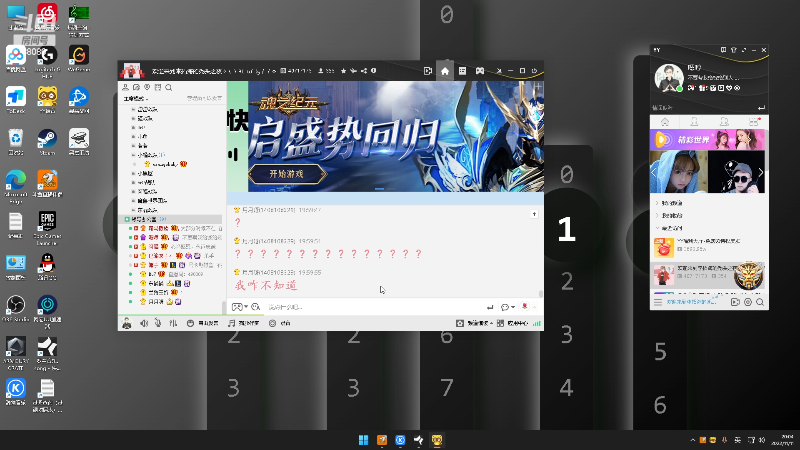Click the share icon in the channel header

pos(364,71)
